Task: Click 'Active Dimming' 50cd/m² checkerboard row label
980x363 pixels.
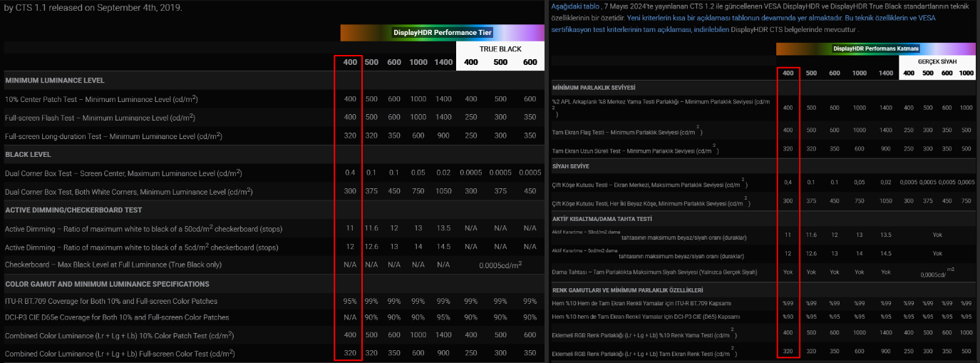Action: coord(144,228)
